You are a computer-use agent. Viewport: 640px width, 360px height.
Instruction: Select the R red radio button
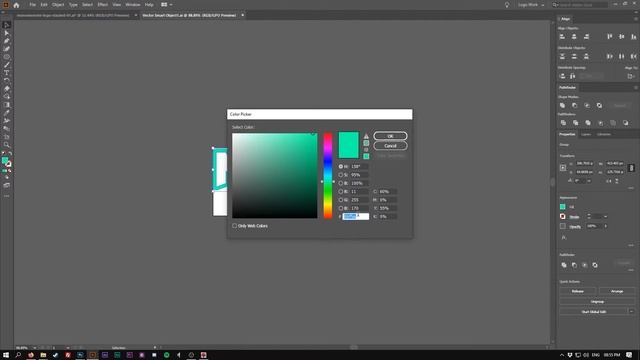[341, 191]
